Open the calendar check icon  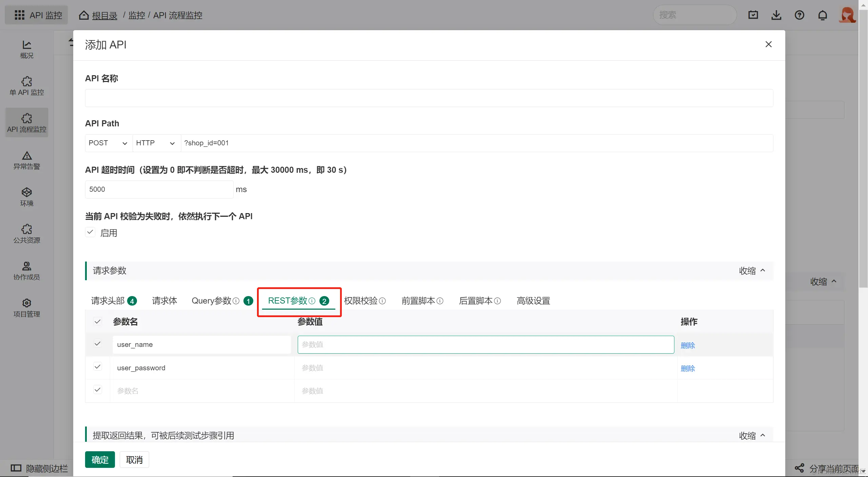(x=753, y=15)
